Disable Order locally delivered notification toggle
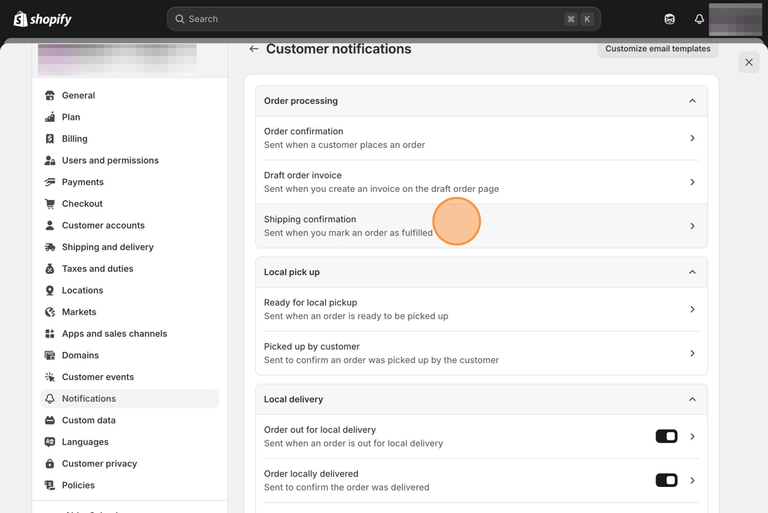This screenshot has height=513, width=768. 666,480
